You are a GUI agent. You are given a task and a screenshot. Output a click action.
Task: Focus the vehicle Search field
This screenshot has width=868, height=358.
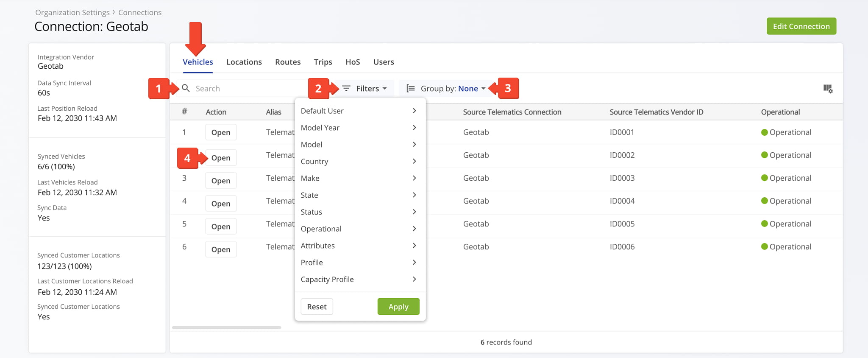pyautogui.click(x=246, y=88)
